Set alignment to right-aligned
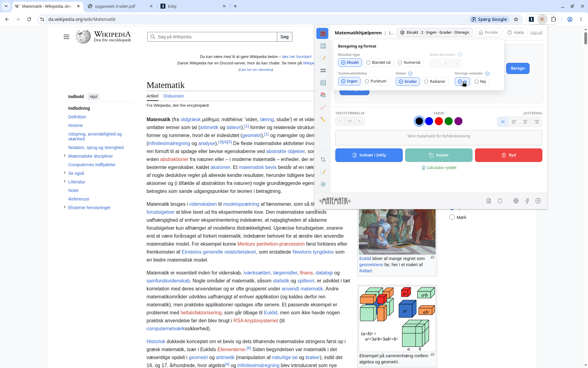The width and height of the screenshot is (588, 368). click(537, 122)
